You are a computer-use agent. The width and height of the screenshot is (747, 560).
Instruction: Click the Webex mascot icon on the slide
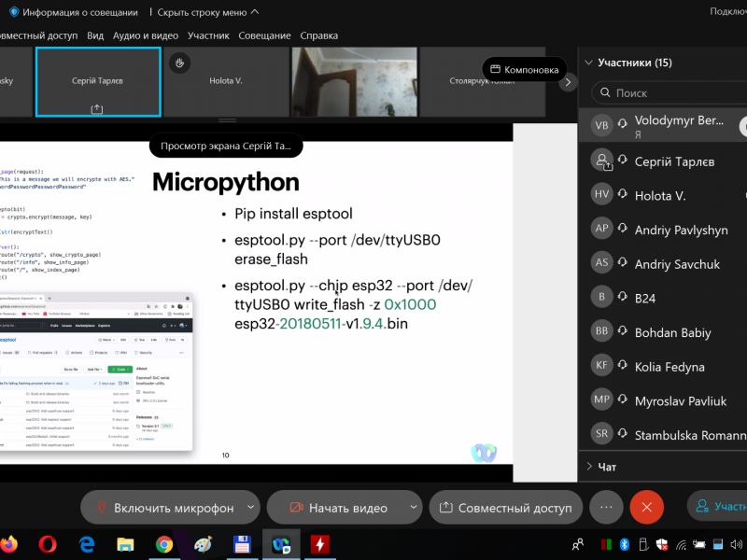coord(483,453)
